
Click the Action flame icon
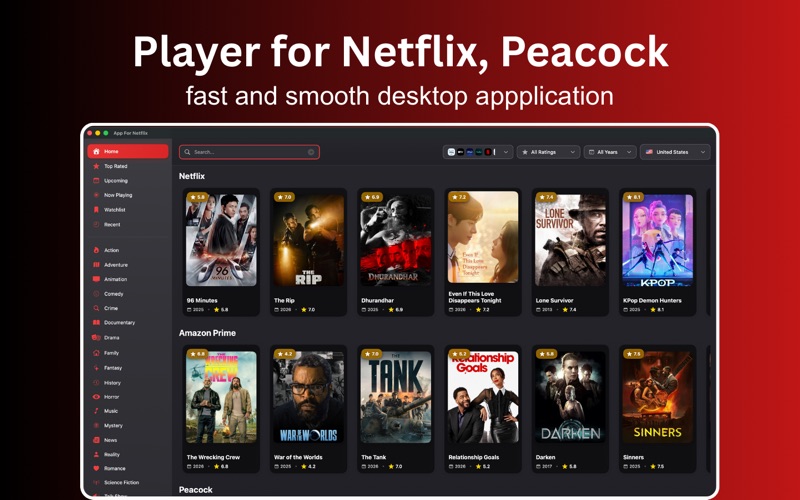click(96, 250)
